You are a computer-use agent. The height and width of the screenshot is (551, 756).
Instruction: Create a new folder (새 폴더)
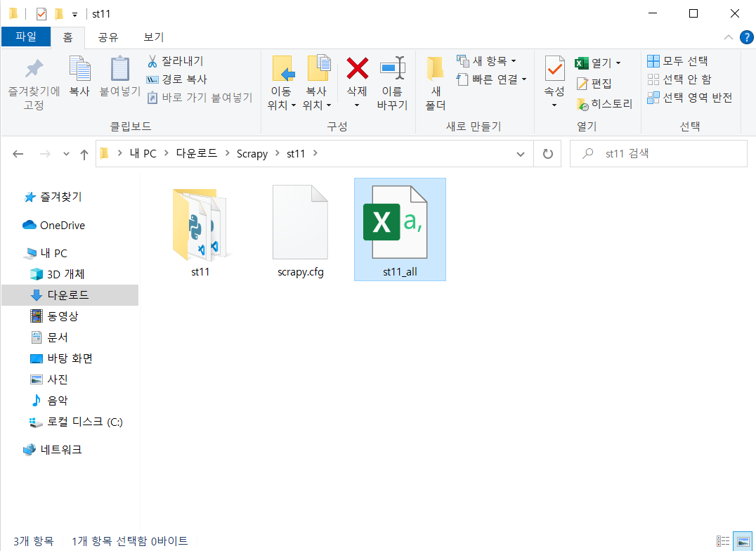coord(436,83)
